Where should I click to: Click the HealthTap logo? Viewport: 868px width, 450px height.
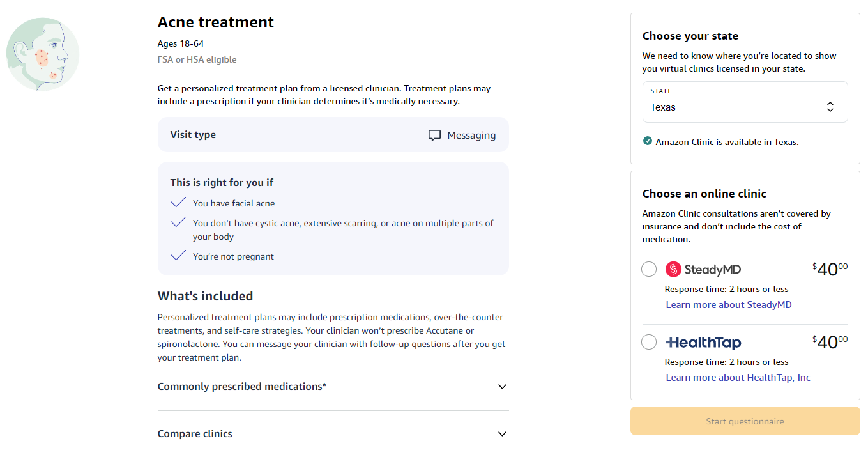coord(703,343)
